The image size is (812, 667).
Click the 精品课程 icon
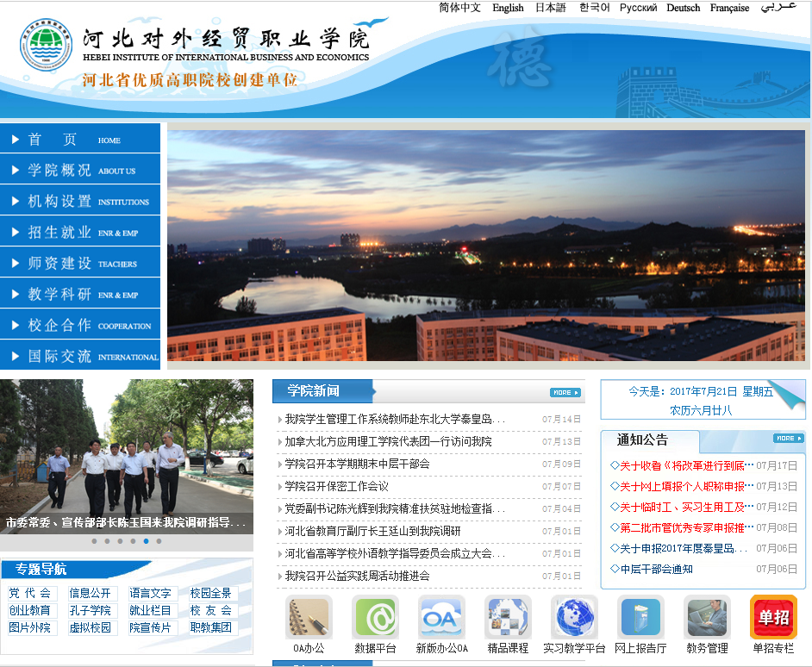[x=508, y=618]
